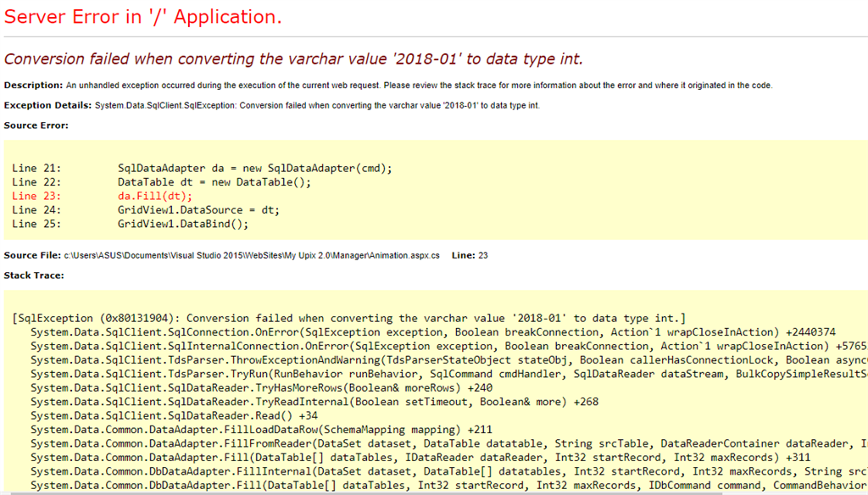Image resolution: width=868 pixels, height=495 pixels.
Task: Click the DbDataAdapter.Fill last visible stack line
Action: tap(449, 485)
